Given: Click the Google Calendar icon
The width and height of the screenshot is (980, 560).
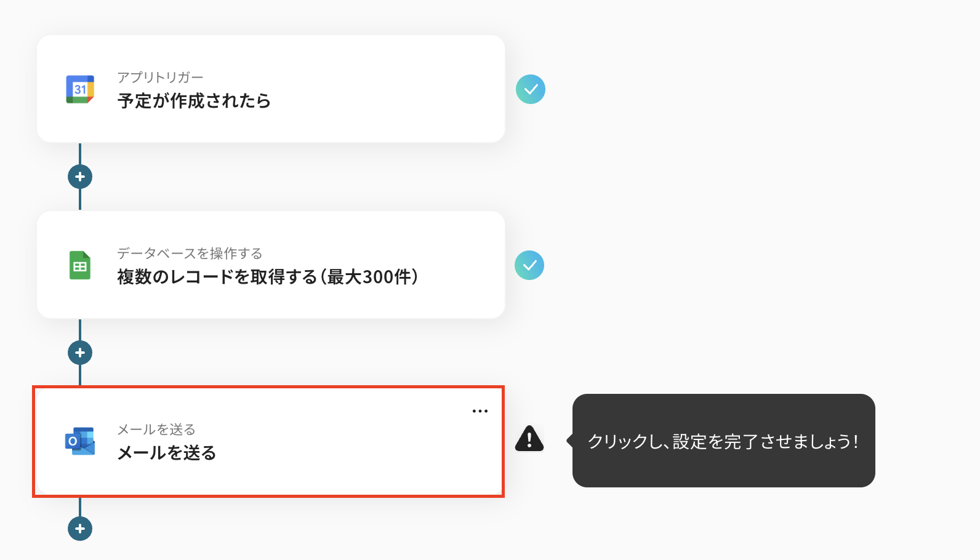Looking at the screenshot, I should coord(80,89).
